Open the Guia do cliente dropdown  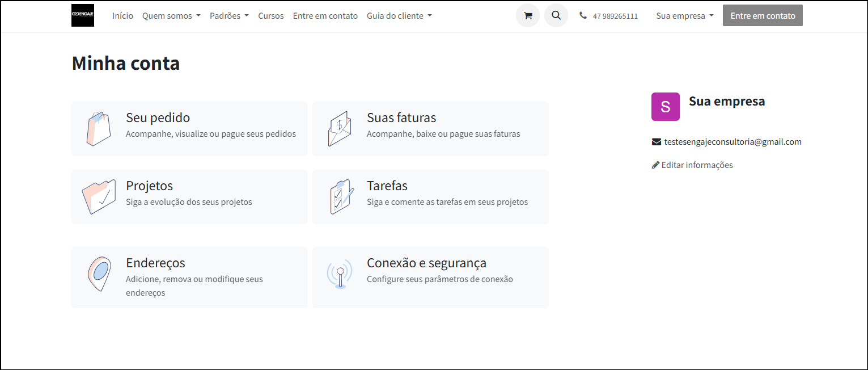(x=399, y=16)
